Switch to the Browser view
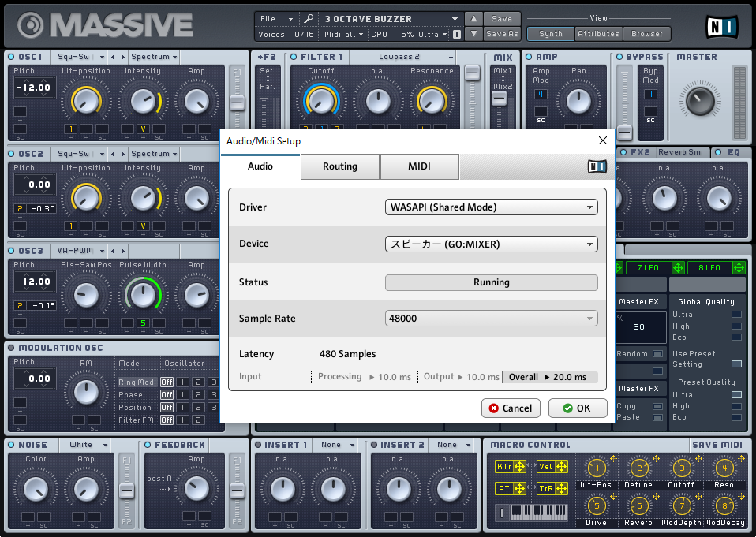 point(646,34)
